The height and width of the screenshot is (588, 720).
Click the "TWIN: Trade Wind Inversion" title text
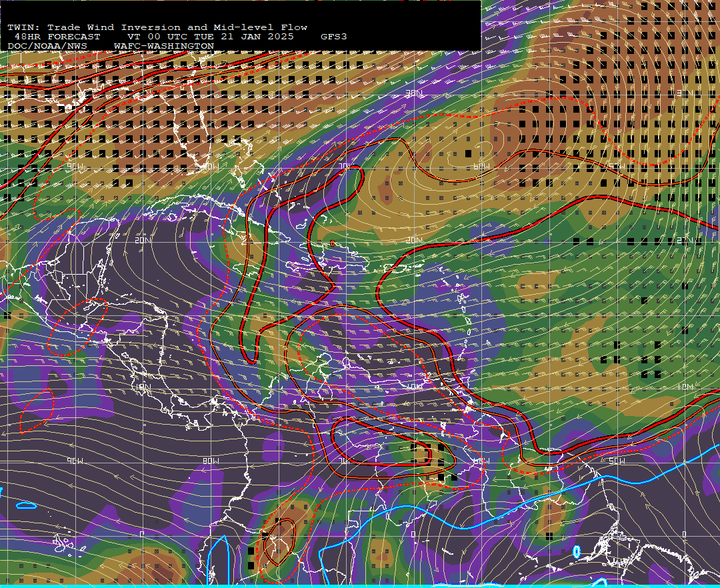95,27
